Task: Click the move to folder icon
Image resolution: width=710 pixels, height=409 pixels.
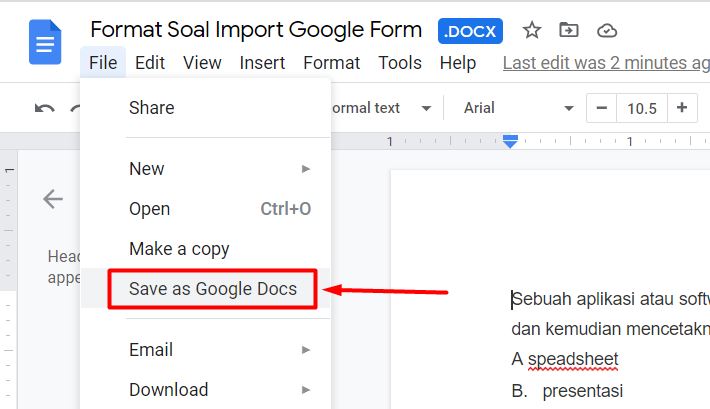Action: click(x=569, y=30)
